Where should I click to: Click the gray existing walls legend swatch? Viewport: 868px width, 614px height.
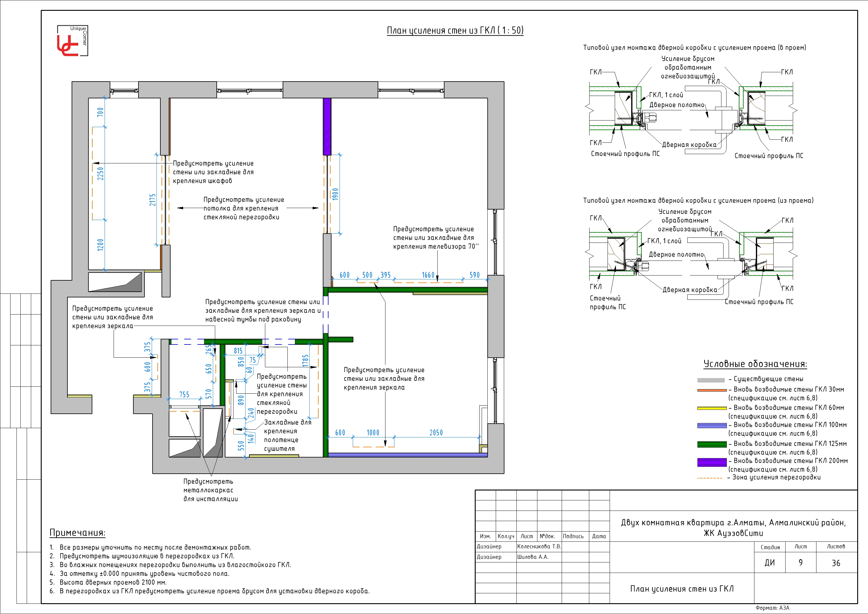[711, 380]
